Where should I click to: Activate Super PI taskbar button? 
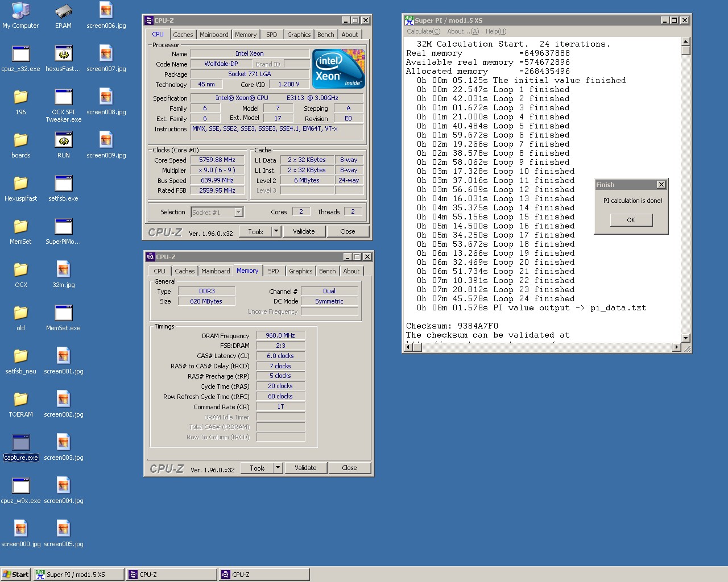coord(78,575)
